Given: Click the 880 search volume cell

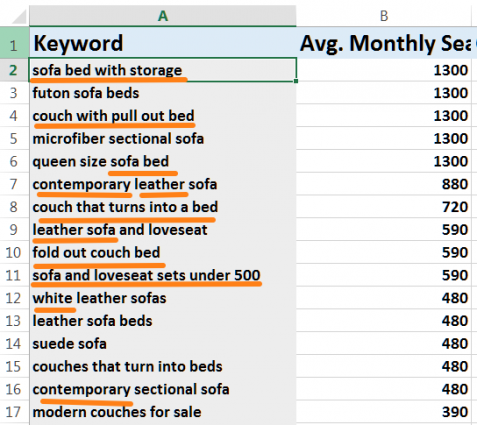Looking at the screenshot, I should pos(384,184).
